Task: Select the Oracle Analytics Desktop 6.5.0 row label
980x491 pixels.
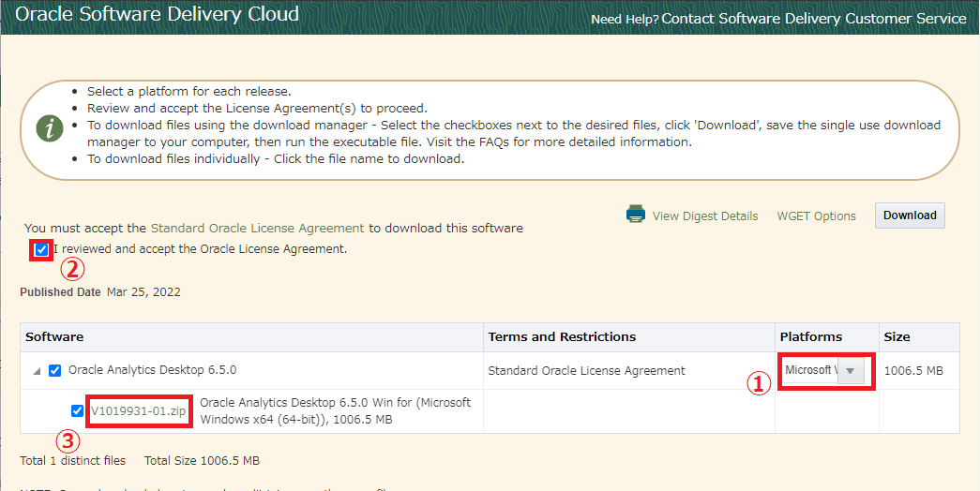Action: pyautogui.click(x=152, y=370)
